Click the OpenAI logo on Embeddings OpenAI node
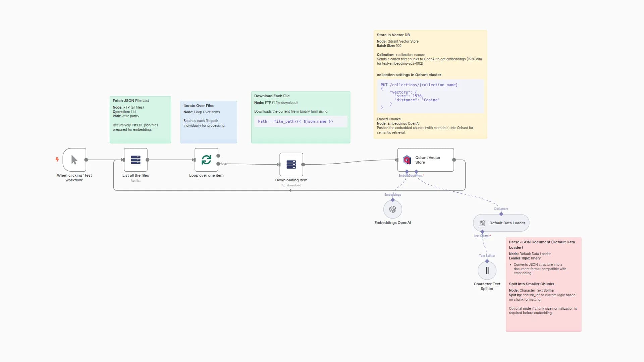 [x=392, y=209]
